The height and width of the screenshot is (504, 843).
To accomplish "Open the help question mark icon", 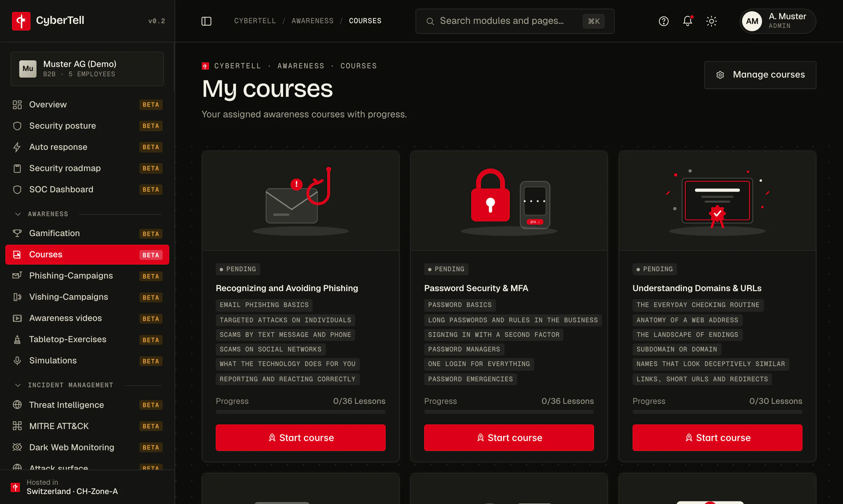I will pos(663,21).
